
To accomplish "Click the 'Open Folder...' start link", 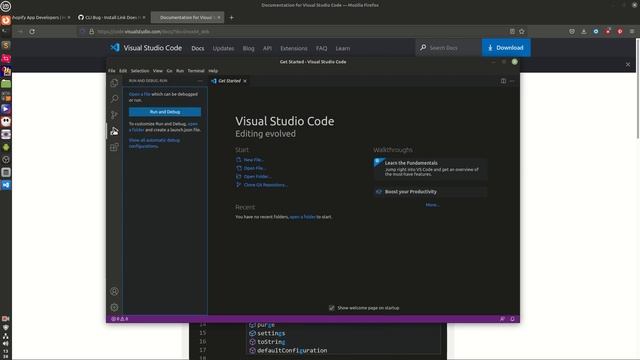I will click(x=257, y=176).
